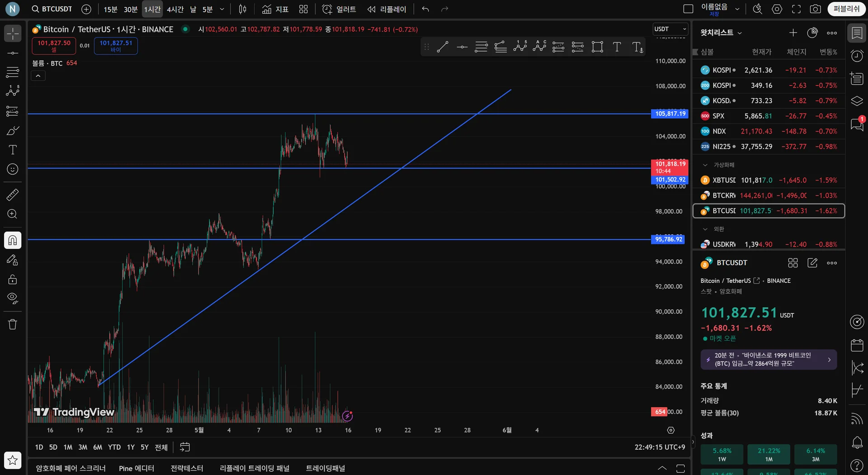Open quick search

[x=758, y=9]
